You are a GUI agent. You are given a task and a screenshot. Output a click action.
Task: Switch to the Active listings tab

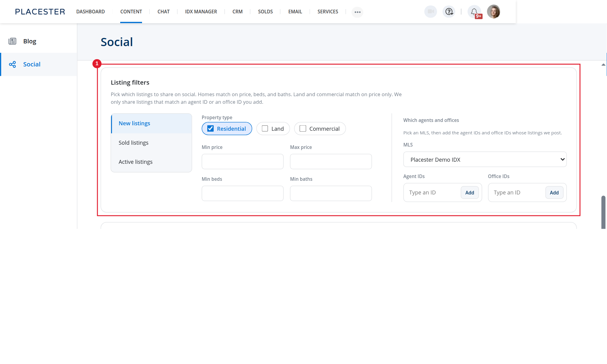(151, 162)
